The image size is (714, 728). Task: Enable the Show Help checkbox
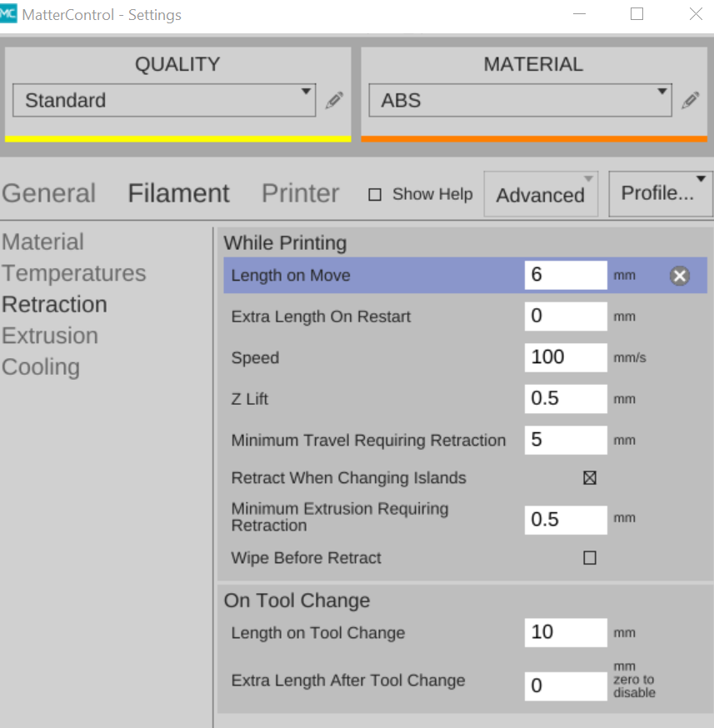[x=375, y=195]
